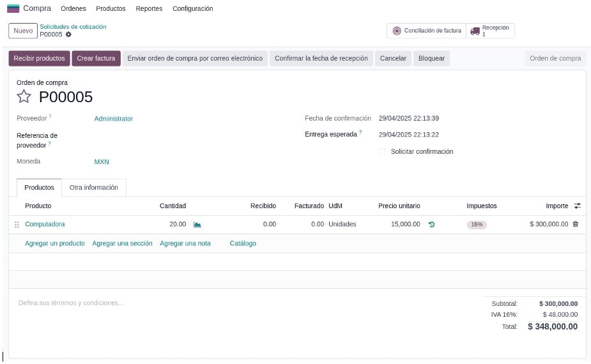Screen dimensions: 591x364
Task: Open the Recepción 1 smart button
Action: click(490, 31)
